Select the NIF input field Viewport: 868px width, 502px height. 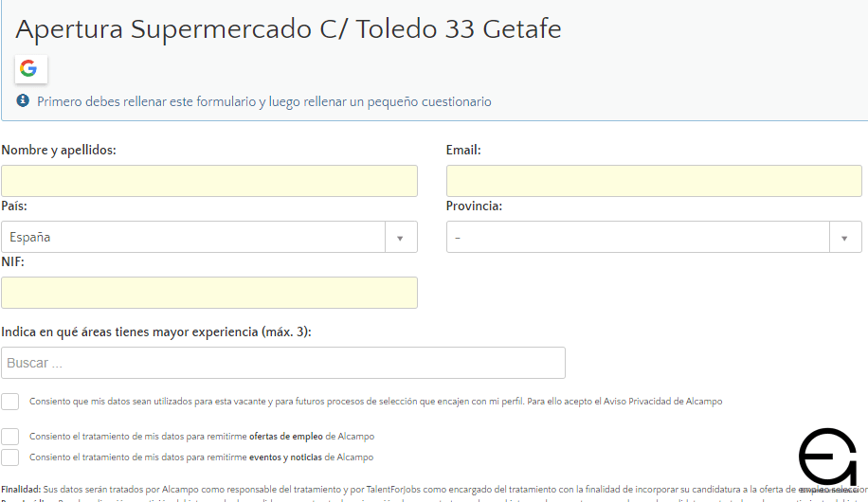tap(209, 293)
